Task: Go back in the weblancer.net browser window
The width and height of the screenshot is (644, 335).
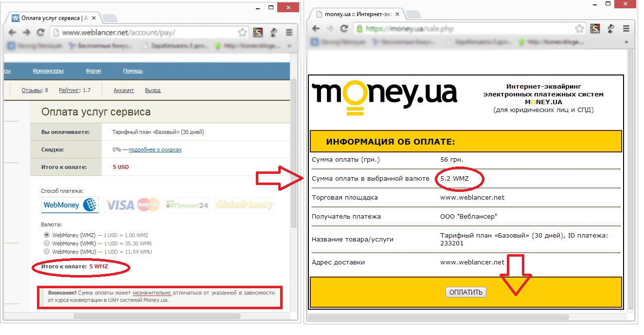Action: 13,33
